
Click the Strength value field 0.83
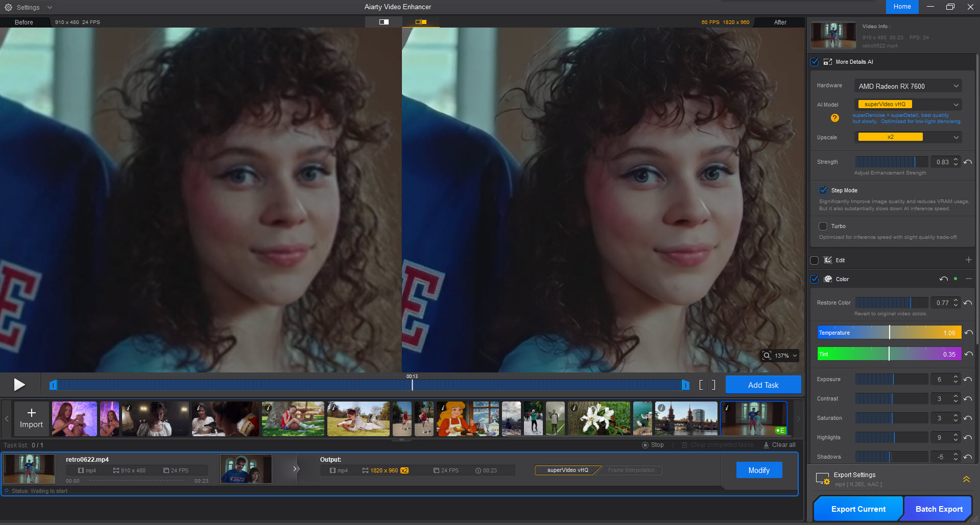(942, 162)
